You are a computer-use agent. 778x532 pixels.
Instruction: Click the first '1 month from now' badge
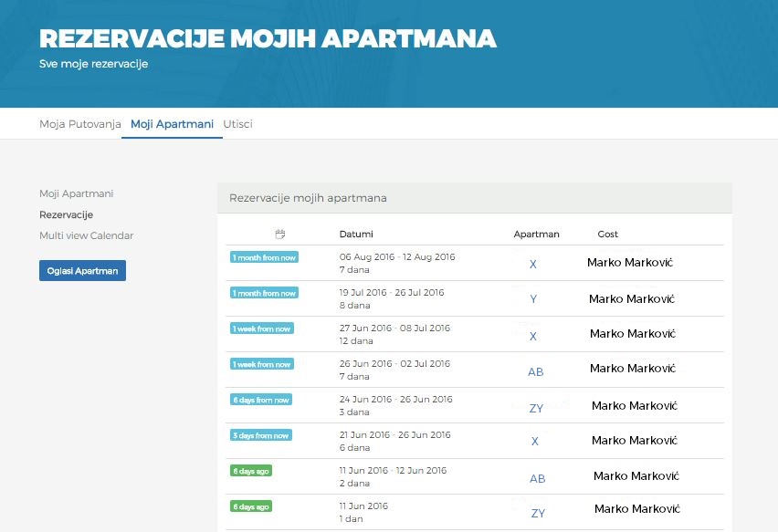click(264, 257)
